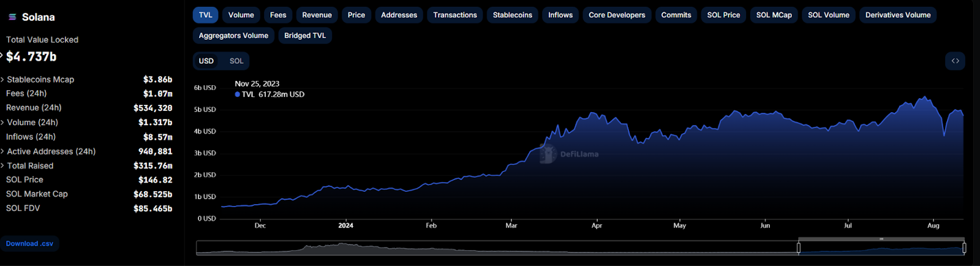Download the .csv data file
Image resolution: width=980 pixels, height=266 pixels.
point(29,244)
